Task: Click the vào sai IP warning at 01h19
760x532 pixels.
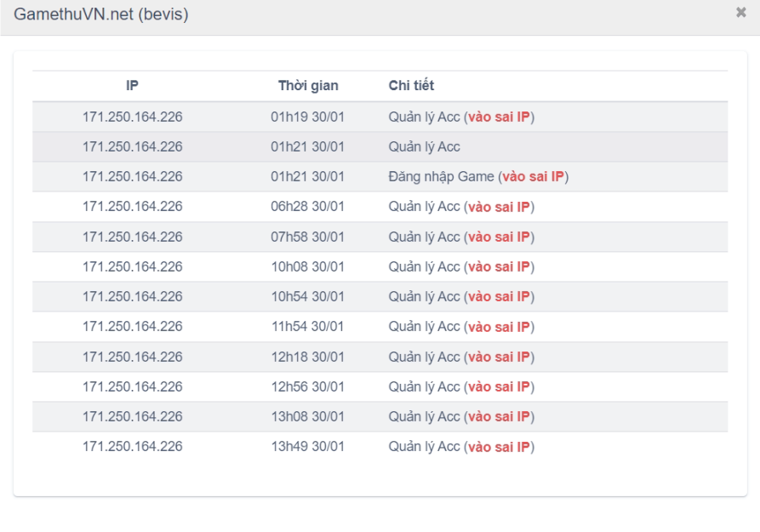Action: (499, 117)
